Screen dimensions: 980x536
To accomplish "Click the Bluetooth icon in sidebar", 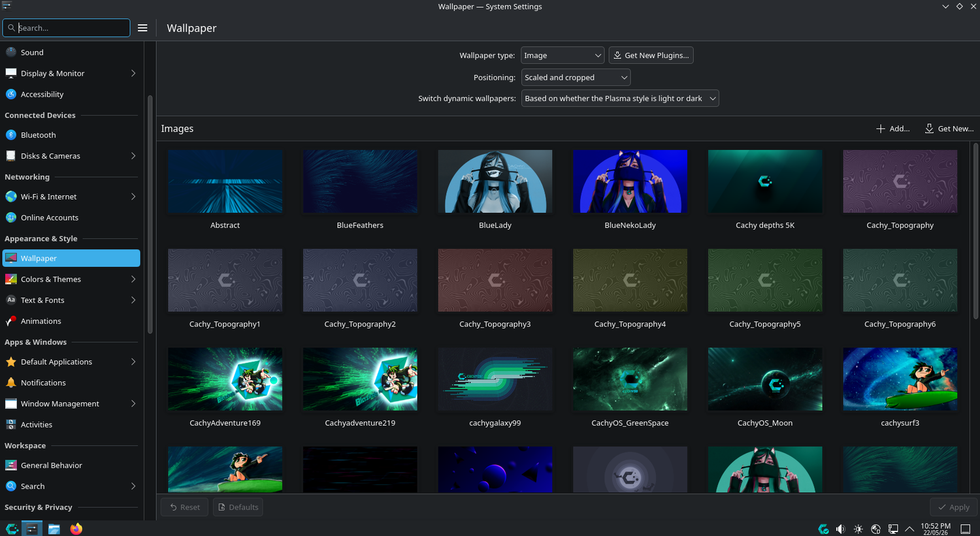I will click(10, 135).
